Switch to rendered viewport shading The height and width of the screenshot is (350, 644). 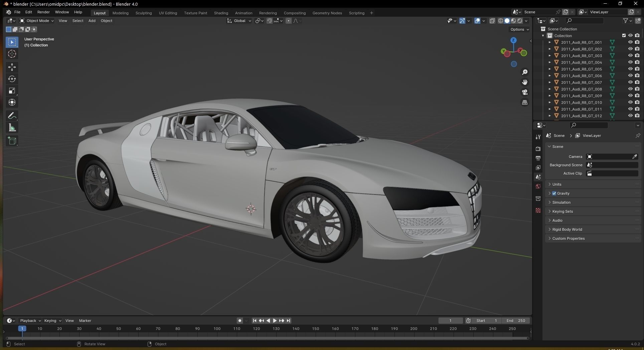tap(520, 21)
